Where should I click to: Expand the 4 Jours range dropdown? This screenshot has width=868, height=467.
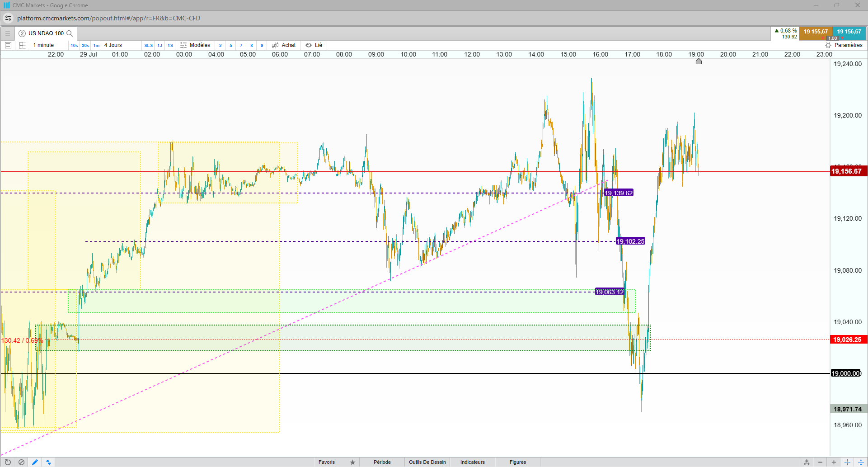121,45
